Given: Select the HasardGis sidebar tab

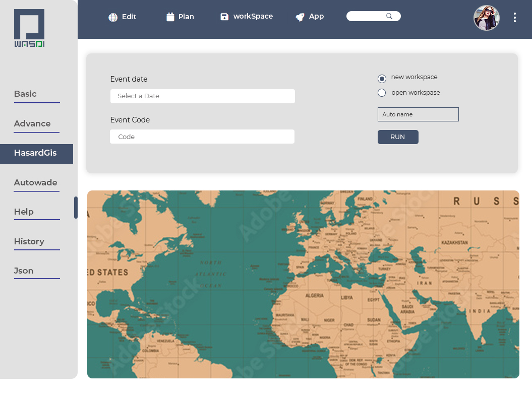Looking at the screenshot, I should tap(36, 154).
